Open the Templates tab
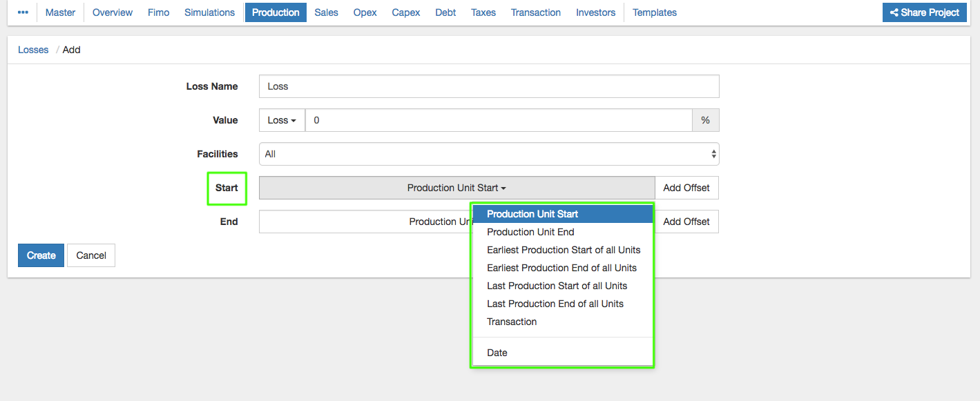Image resolution: width=980 pixels, height=401 pixels. click(654, 12)
